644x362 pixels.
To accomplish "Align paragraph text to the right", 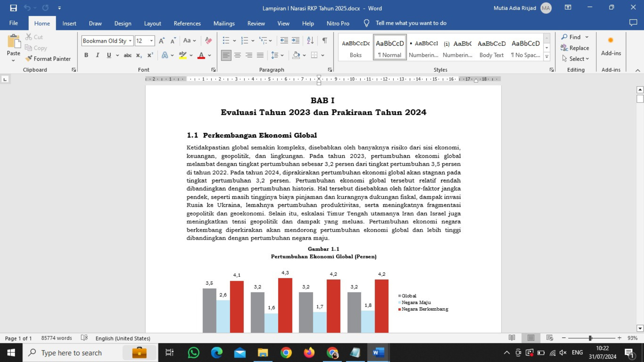I will [x=249, y=55].
